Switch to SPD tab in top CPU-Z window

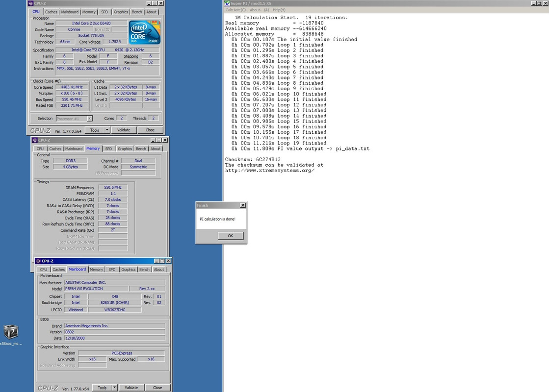pyautogui.click(x=105, y=12)
